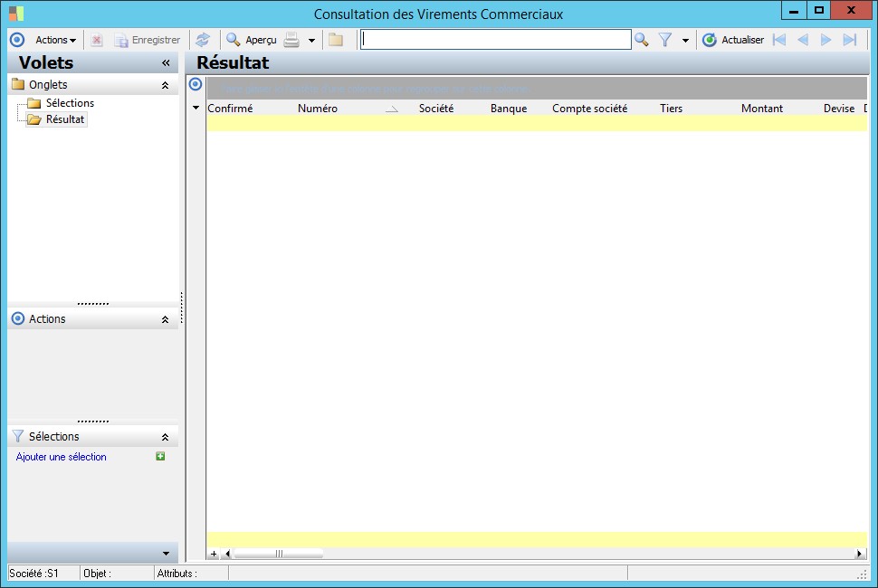Click the printer icon
The image size is (878, 588).
pos(291,40)
